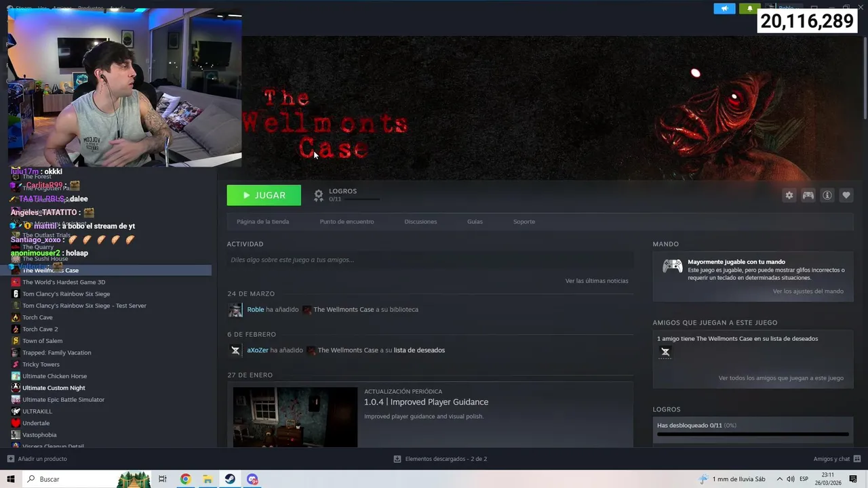Open 1.0.4 Improved Player Guidance headline

pyautogui.click(x=426, y=402)
